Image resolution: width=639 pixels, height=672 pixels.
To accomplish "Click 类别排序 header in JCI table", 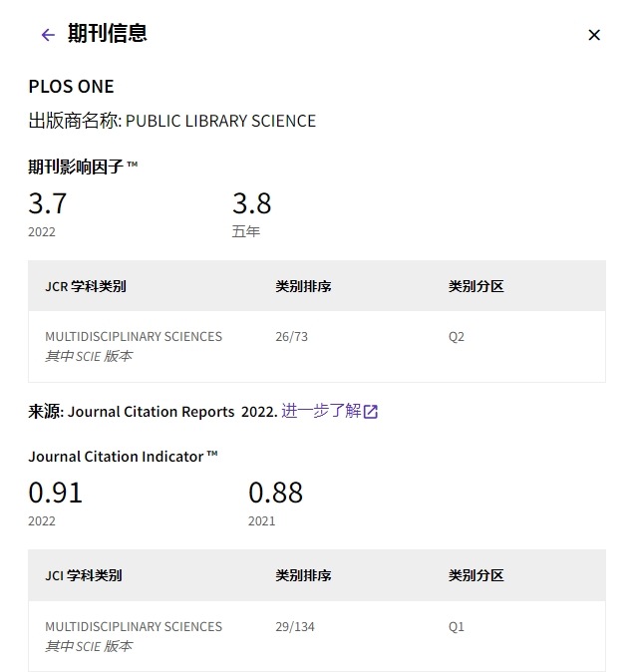I will click(303, 575).
